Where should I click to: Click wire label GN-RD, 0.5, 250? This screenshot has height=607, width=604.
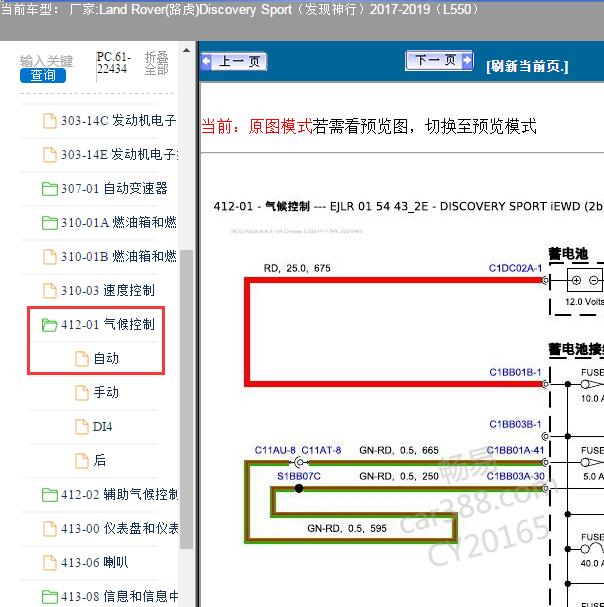point(399,476)
